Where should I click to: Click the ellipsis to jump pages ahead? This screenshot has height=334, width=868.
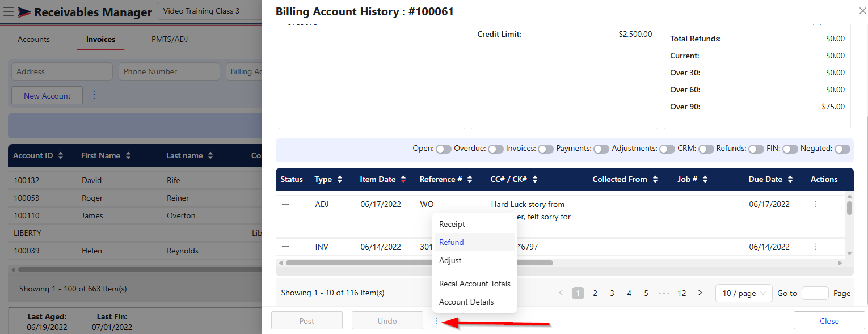click(x=664, y=293)
